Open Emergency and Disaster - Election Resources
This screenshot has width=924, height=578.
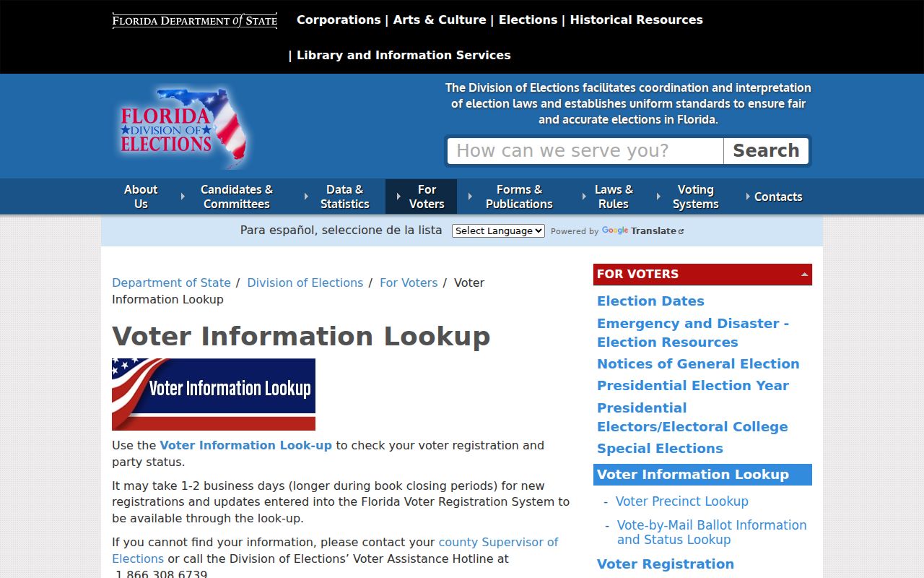(693, 332)
